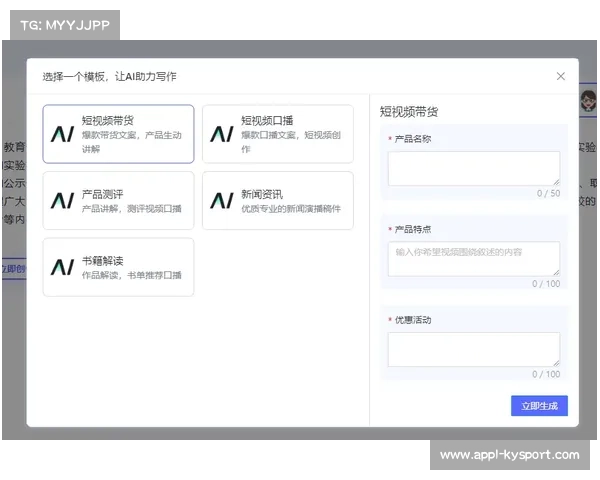Screen dimensions: 600x480
Task: Click description 产品讲解，测评视频口播
Action: [132, 209]
